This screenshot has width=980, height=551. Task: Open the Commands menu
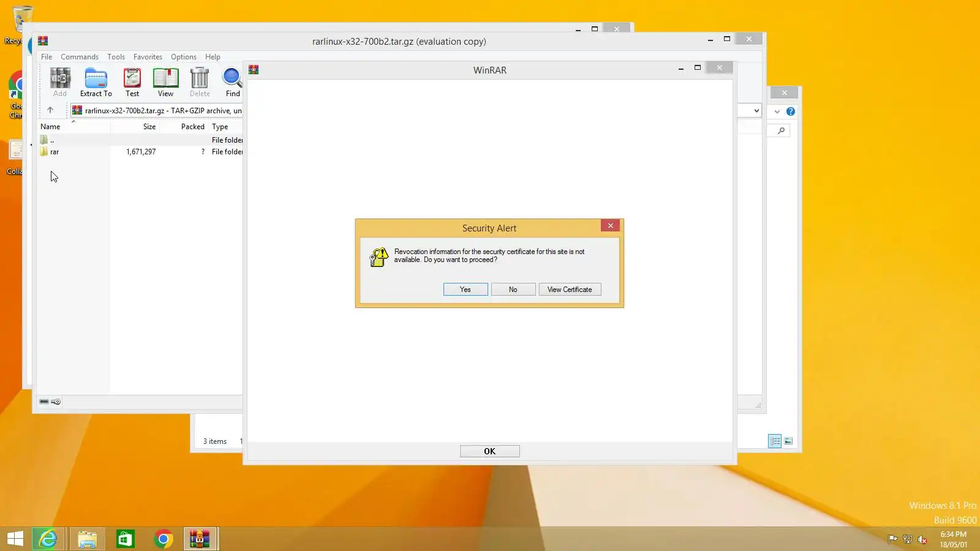80,57
